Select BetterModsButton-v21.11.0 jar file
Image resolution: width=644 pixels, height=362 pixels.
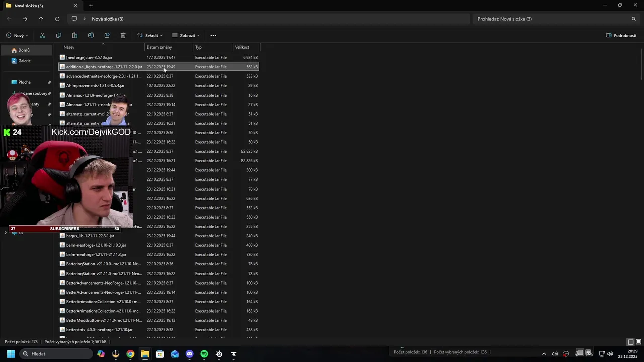(158, 320)
